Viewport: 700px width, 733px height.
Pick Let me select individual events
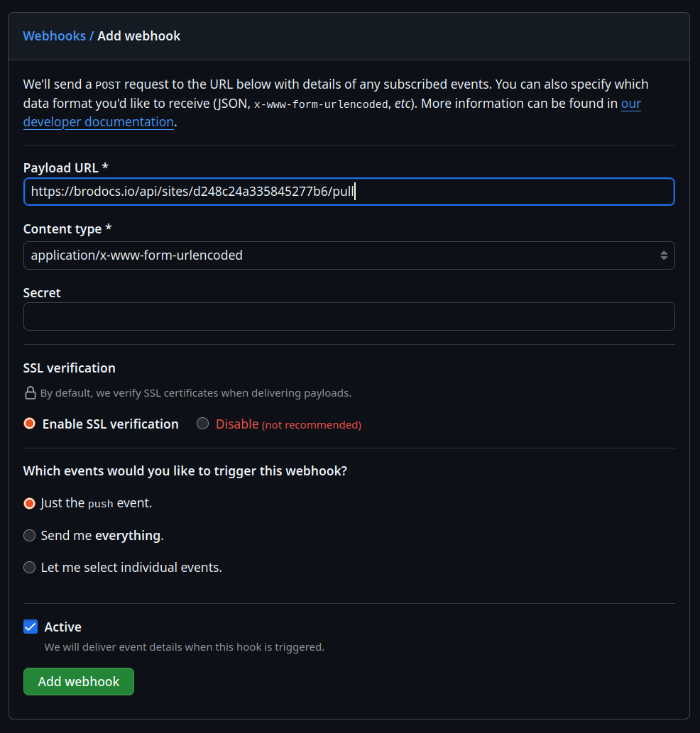(x=30, y=568)
